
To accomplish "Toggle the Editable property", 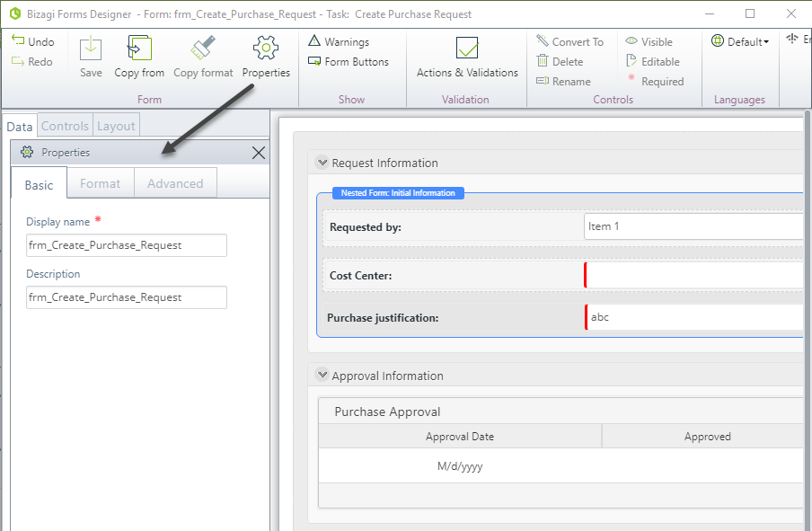I will coord(652,62).
